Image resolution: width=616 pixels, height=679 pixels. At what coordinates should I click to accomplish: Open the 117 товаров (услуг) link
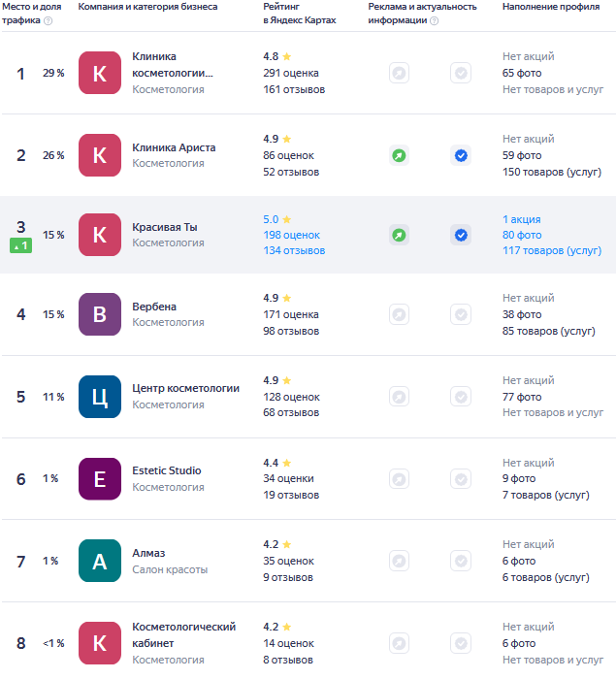pyautogui.click(x=552, y=250)
